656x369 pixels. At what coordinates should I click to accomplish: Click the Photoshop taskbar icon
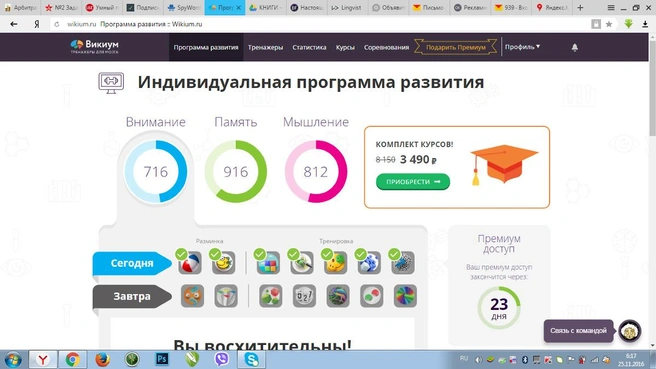pos(162,359)
